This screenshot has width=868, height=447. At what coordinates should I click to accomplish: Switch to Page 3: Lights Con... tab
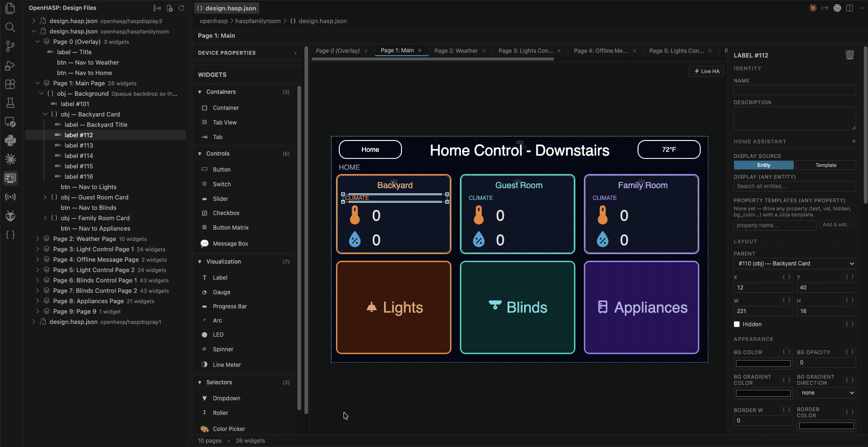(525, 51)
